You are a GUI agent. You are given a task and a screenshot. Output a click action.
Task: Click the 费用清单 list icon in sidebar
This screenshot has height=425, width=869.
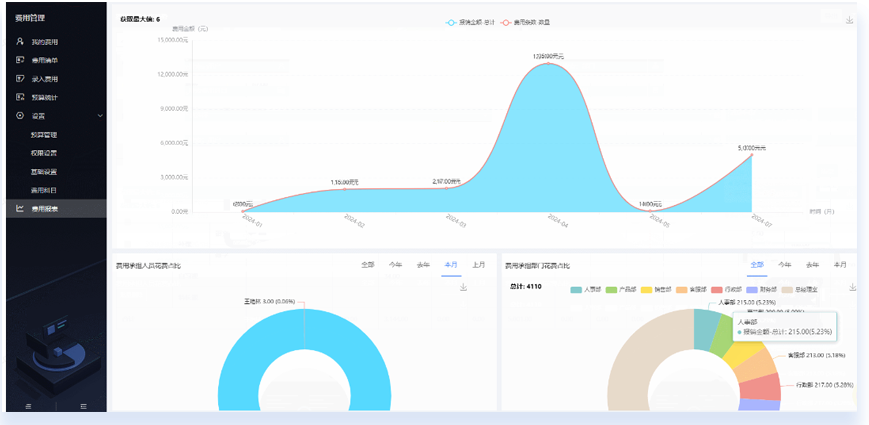click(x=20, y=60)
